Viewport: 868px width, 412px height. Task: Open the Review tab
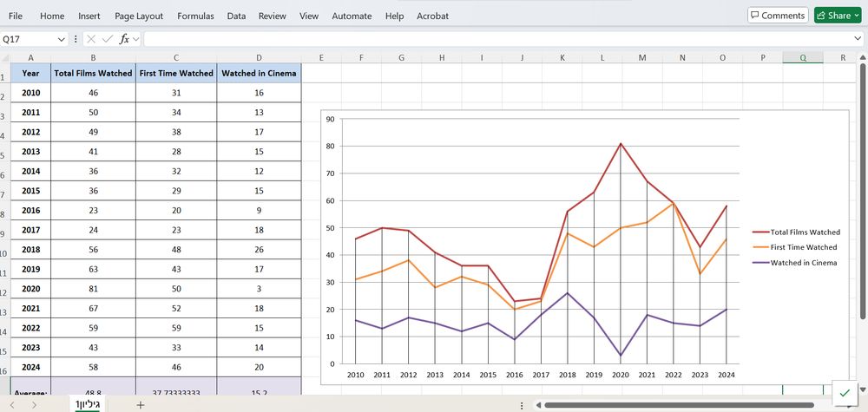[x=273, y=16]
